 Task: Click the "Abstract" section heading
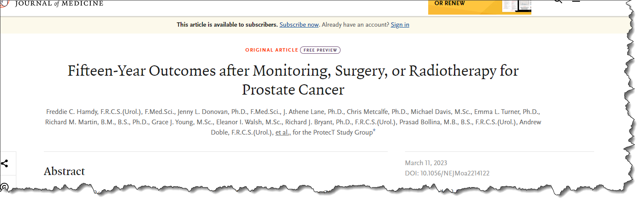click(x=64, y=171)
